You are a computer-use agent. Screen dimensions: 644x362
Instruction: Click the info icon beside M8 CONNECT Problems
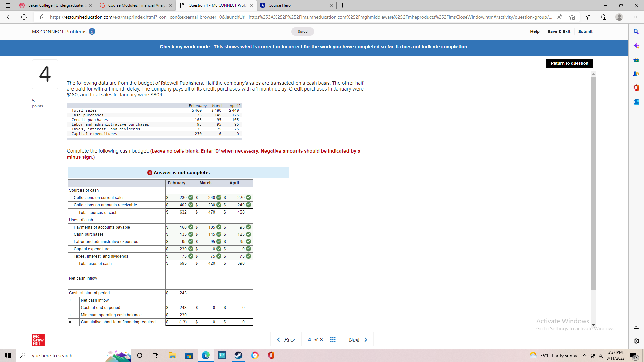tap(92, 32)
